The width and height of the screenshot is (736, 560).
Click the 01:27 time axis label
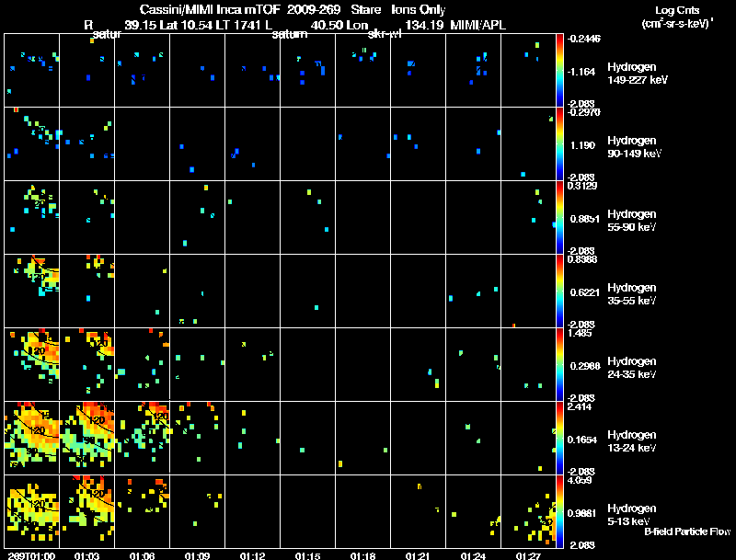[528, 555]
